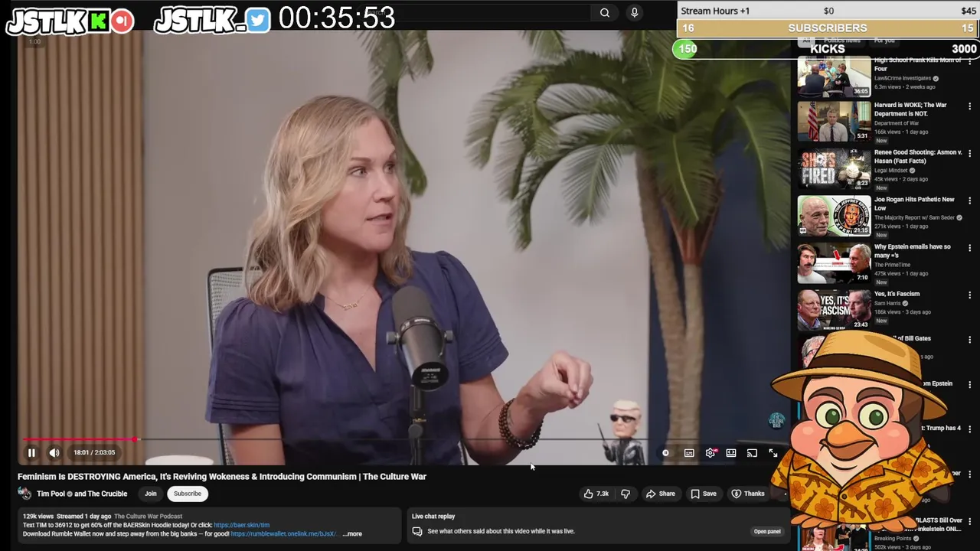Send a Thanks to the creator
Screen dimensions: 980x551
748,494
